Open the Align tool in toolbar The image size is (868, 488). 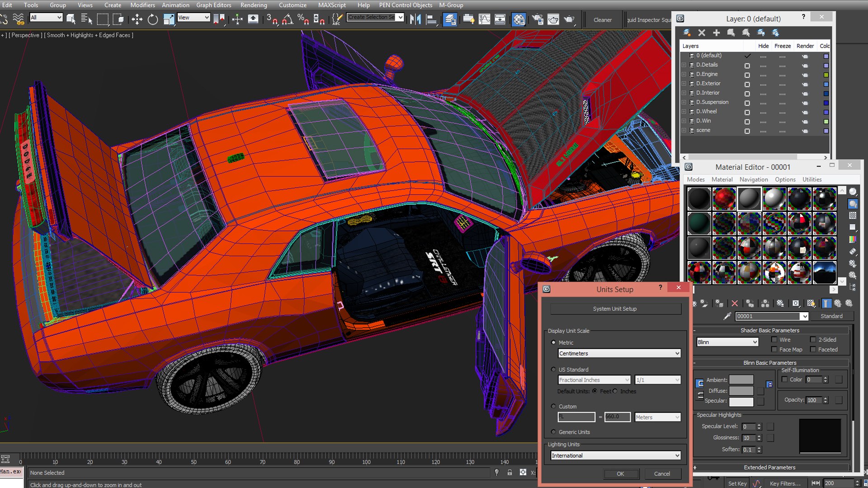(432, 19)
